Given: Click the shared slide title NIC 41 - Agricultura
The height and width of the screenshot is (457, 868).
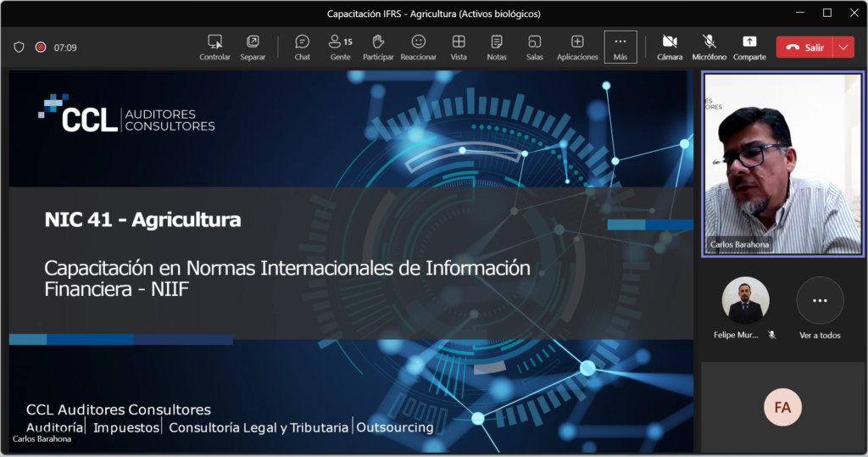Looking at the screenshot, I should pyautogui.click(x=142, y=220).
